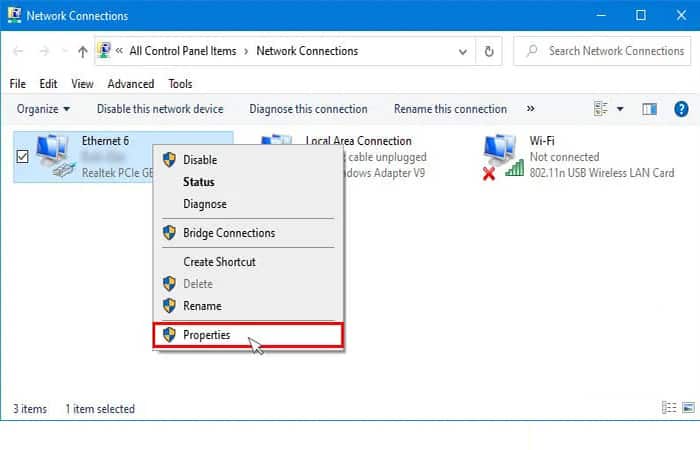Screen dimensions: 700x450
Task: Open the address bar history dropdown
Action: 463,52
